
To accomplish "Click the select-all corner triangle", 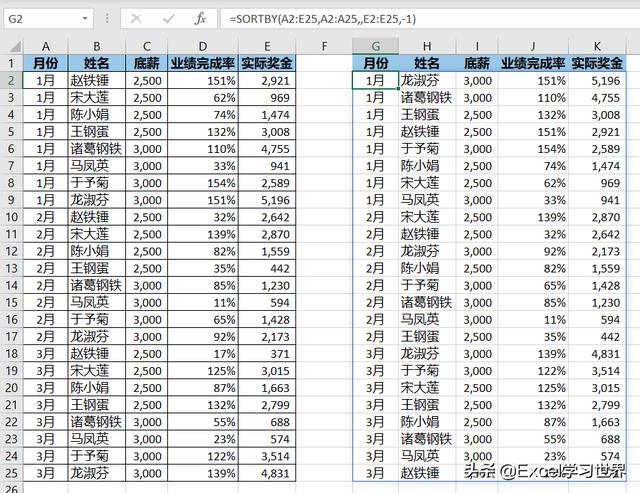I will 15,47.
